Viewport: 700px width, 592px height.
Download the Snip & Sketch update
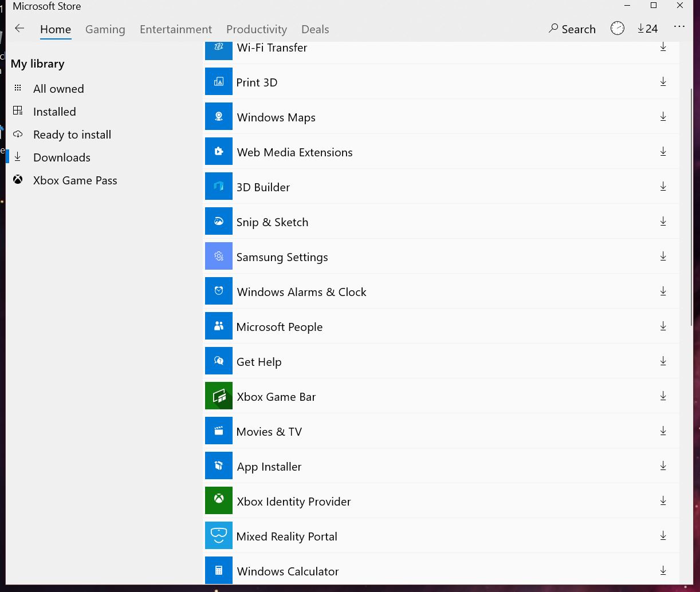point(663,222)
